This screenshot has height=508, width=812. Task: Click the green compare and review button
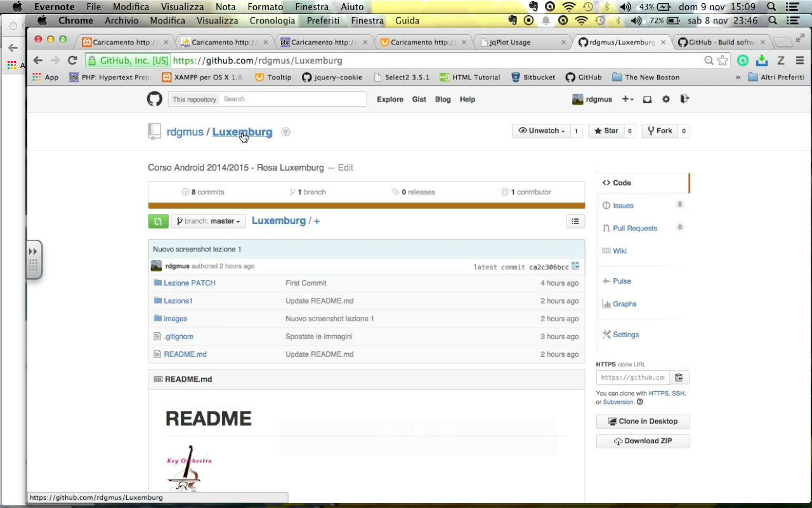tap(158, 221)
